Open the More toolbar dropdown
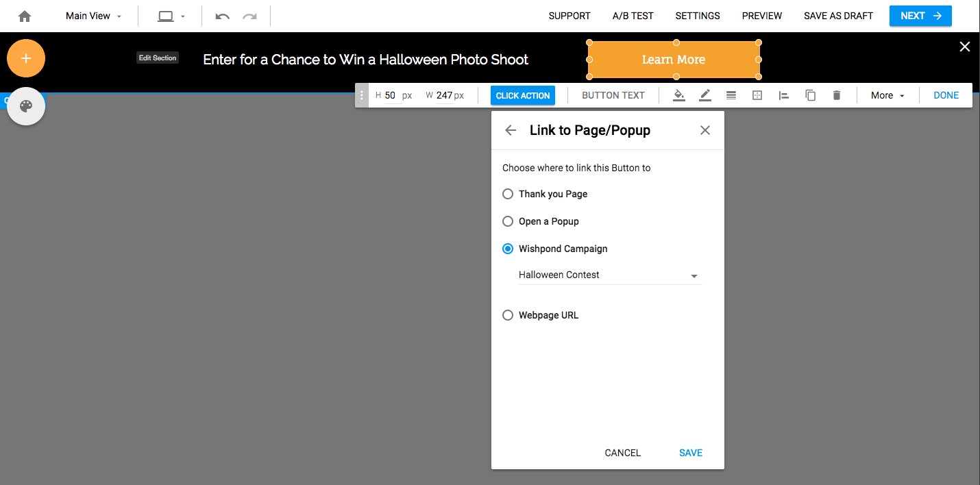980x485 pixels. coord(887,95)
